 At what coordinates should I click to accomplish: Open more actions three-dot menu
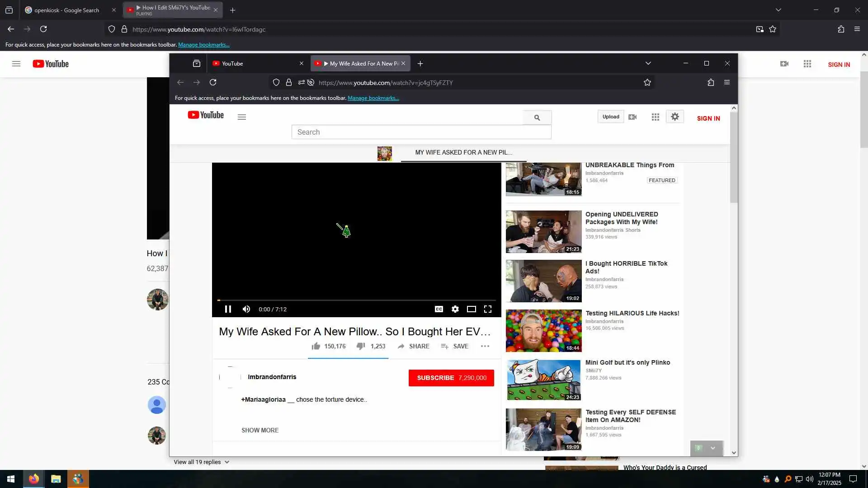pyautogui.click(x=485, y=346)
